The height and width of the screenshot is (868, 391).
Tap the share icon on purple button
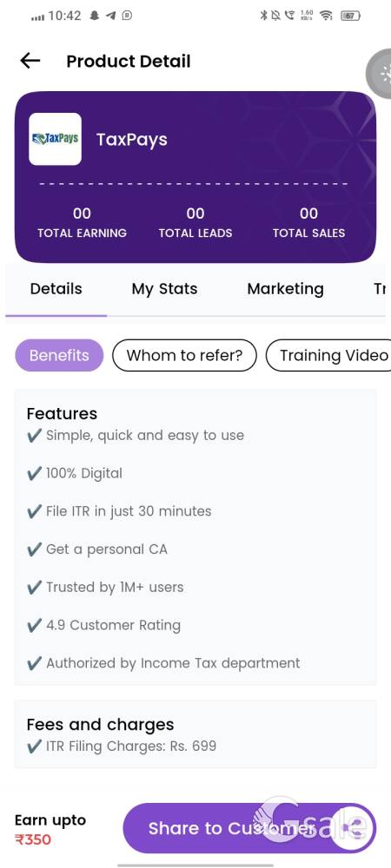click(353, 828)
